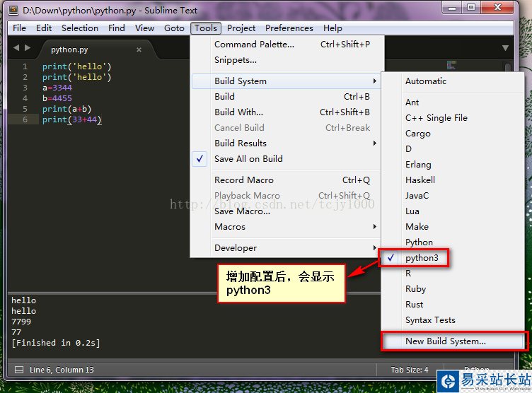Expand the Build System submenu
This screenshot has width=532, height=393.
tap(286, 81)
